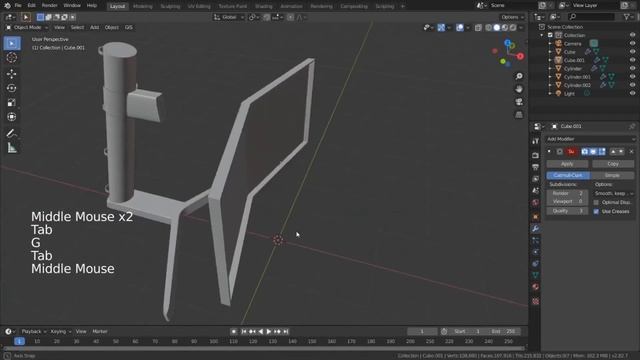Open the Output properties printer tab
This screenshot has height=360, width=640.
point(536,167)
